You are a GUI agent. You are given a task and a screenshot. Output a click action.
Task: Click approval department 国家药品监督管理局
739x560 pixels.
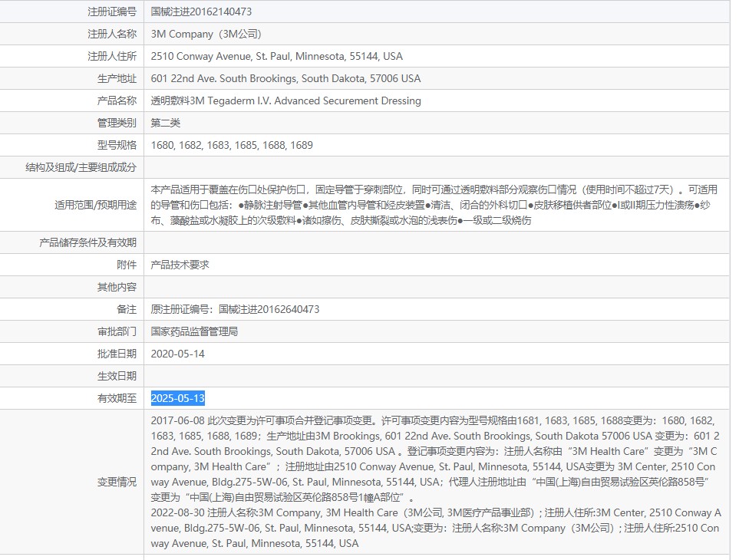pyautogui.click(x=194, y=331)
